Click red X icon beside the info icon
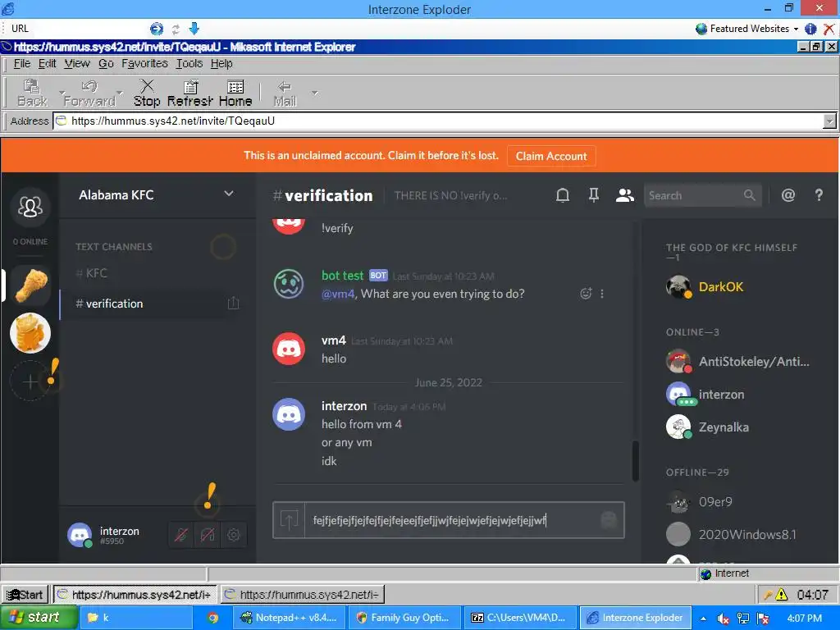The image size is (840, 630). tap(829, 29)
